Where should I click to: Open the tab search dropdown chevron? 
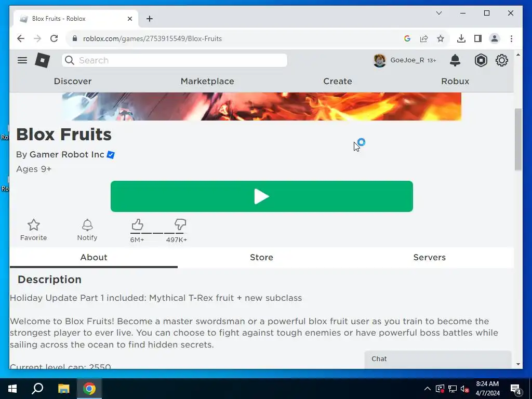click(438, 13)
